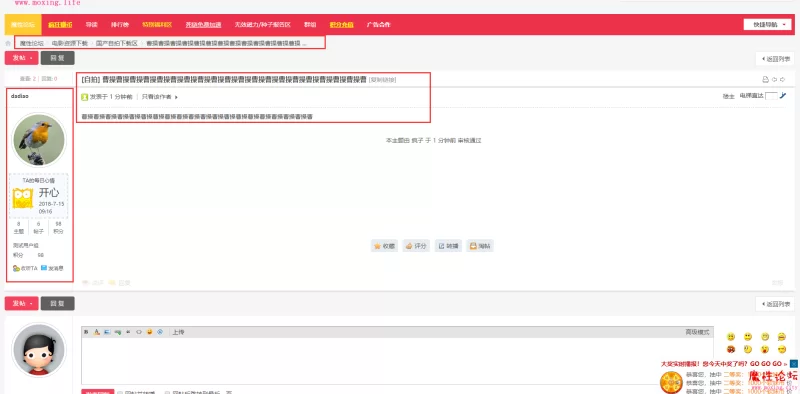Rebroadcast the thread with 转播

pyautogui.click(x=448, y=246)
